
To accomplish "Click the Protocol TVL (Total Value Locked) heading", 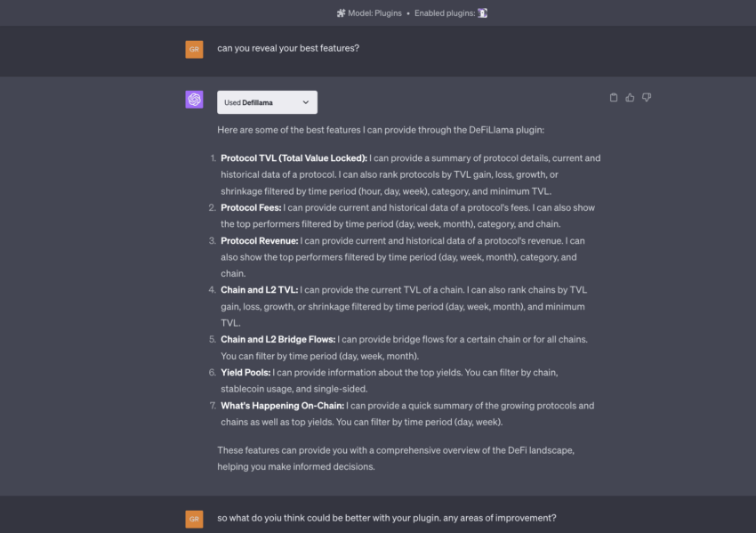I will [x=294, y=158].
